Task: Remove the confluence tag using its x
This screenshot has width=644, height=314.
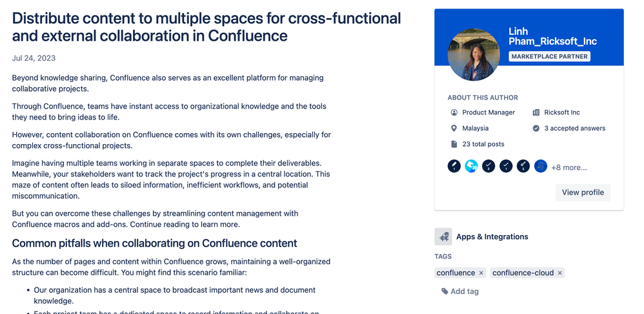Action: point(481,273)
